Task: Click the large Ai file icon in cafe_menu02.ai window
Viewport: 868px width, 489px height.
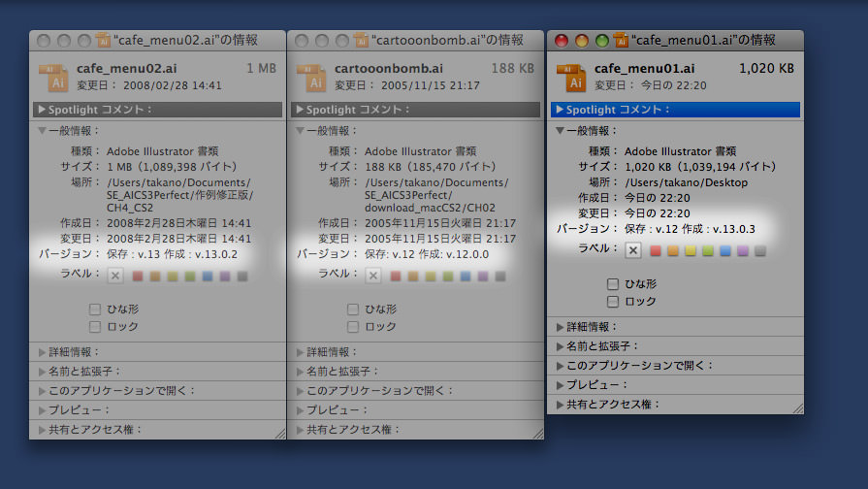Action: pyautogui.click(x=53, y=77)
